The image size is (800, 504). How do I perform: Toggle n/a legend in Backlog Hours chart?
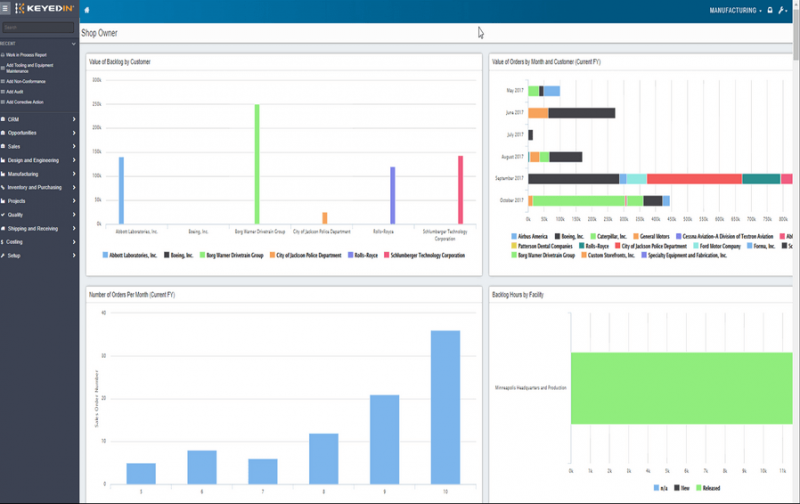pyautogui.click(x=661, y=488)
